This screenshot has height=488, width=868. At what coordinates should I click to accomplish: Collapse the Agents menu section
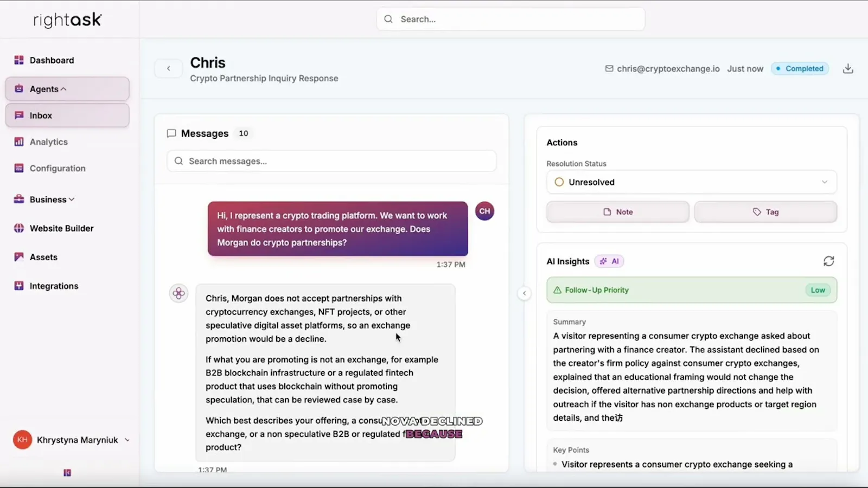pos(67,89)
